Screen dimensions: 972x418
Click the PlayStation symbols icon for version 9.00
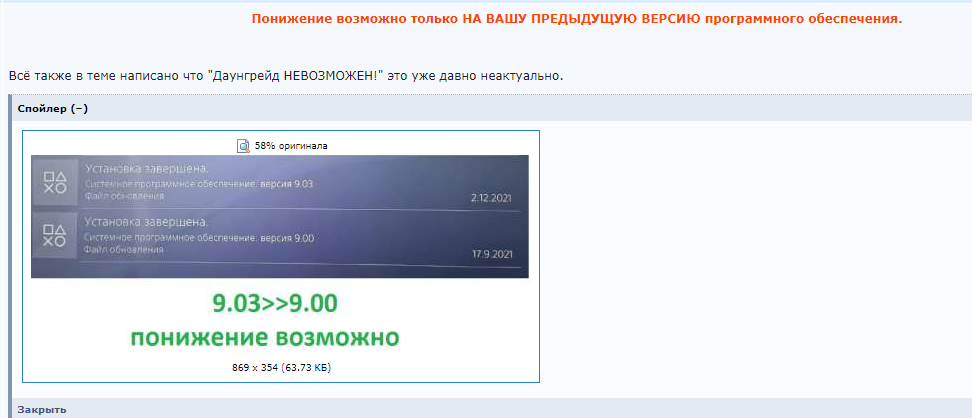click(x=55, y=235)
